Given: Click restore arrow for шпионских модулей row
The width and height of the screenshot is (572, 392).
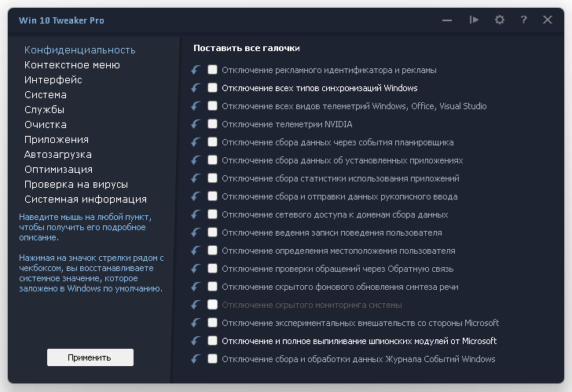Looking at the screenshot, I should point(196,341).
